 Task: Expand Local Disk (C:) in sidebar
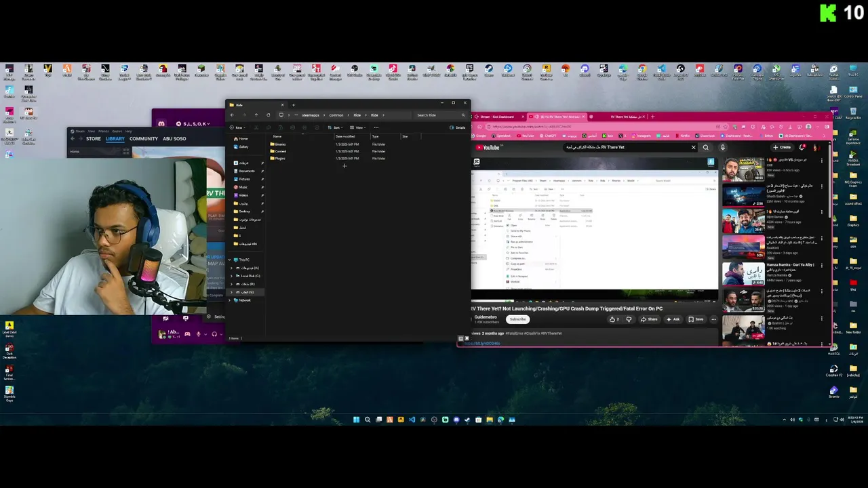(232, 276)
